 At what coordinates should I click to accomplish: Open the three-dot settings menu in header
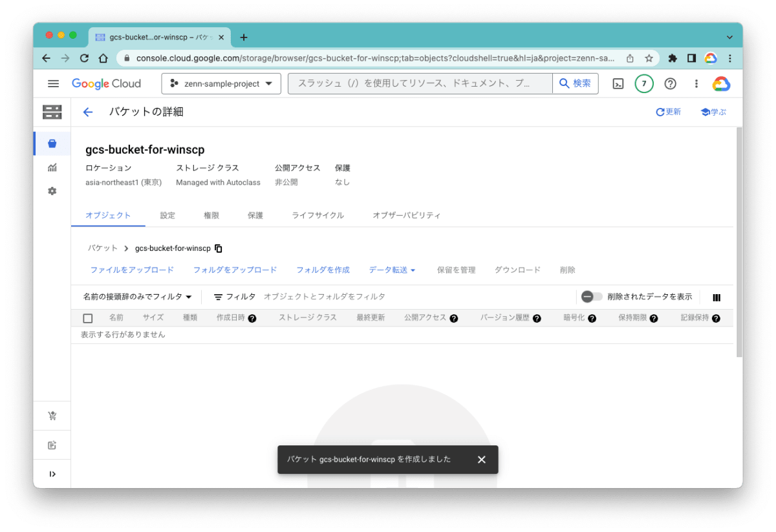[696, 83]
